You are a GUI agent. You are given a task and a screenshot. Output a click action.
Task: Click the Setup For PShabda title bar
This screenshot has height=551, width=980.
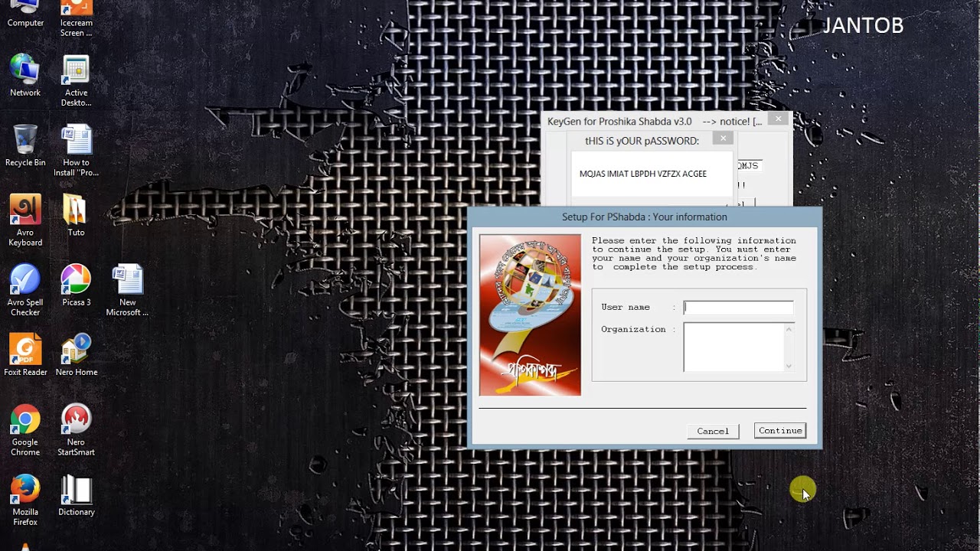(645, 217)
